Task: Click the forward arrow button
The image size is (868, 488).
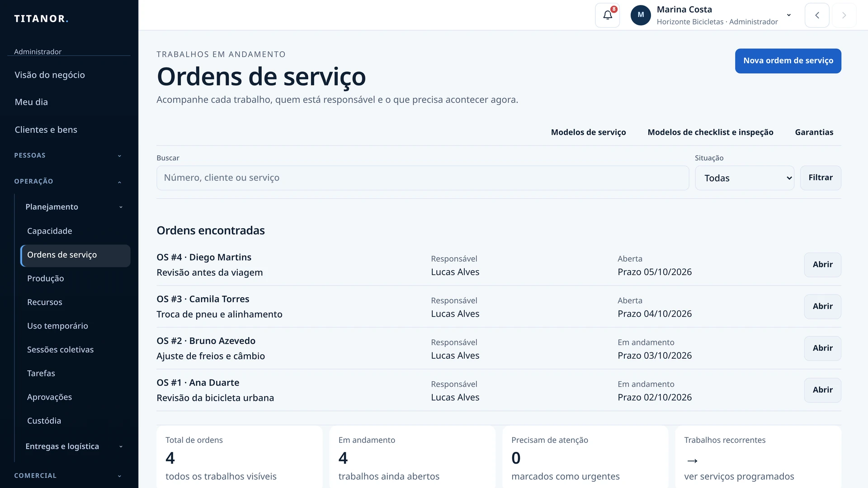Action: click(x=844, y=15)
